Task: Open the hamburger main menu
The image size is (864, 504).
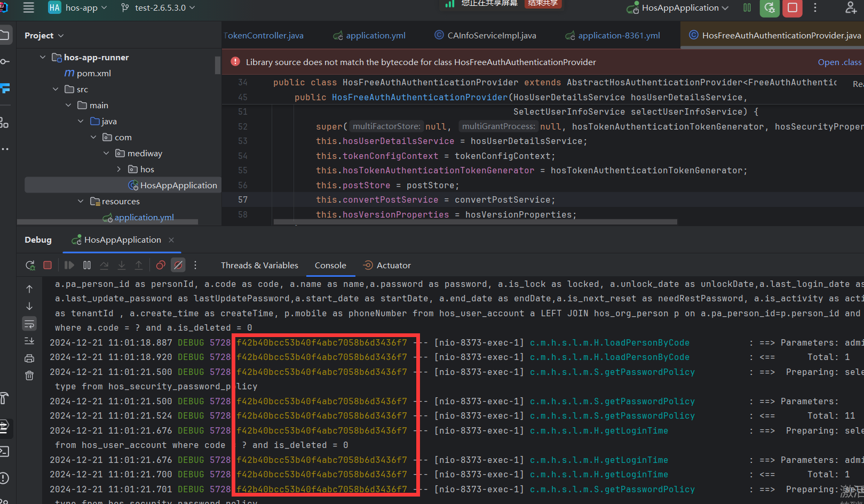Action: coord(28,7)
